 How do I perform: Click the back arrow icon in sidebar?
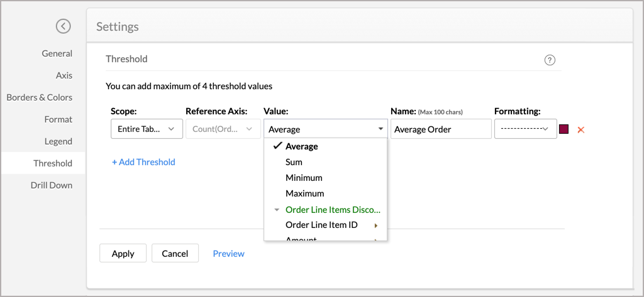coord(63,26)
